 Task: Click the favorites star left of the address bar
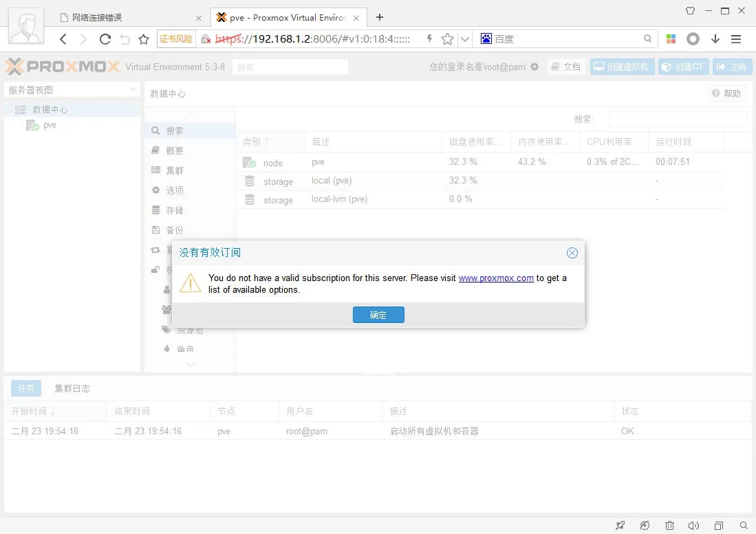144,39
